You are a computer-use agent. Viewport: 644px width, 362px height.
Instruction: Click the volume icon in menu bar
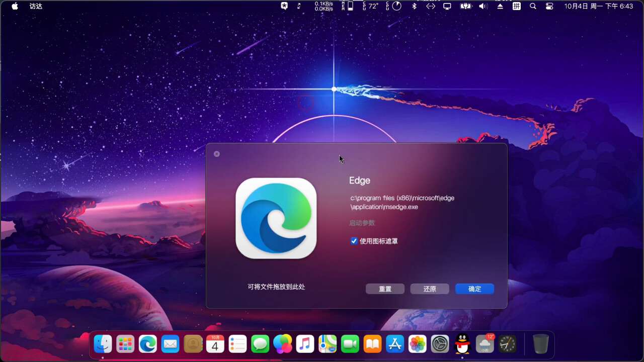[483, 6]
